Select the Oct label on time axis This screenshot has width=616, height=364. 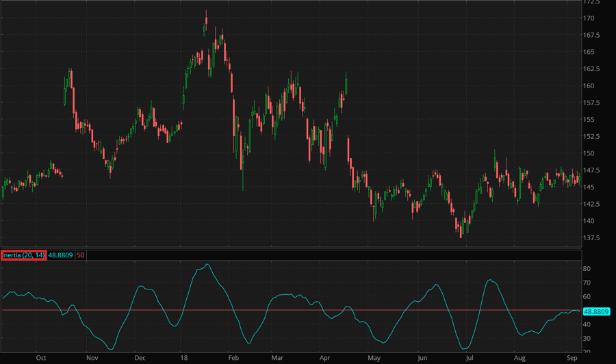coord(41,358)
